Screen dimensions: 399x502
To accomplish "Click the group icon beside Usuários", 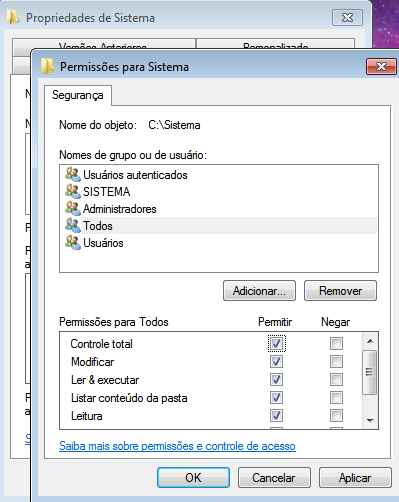I will pos(73,242).
